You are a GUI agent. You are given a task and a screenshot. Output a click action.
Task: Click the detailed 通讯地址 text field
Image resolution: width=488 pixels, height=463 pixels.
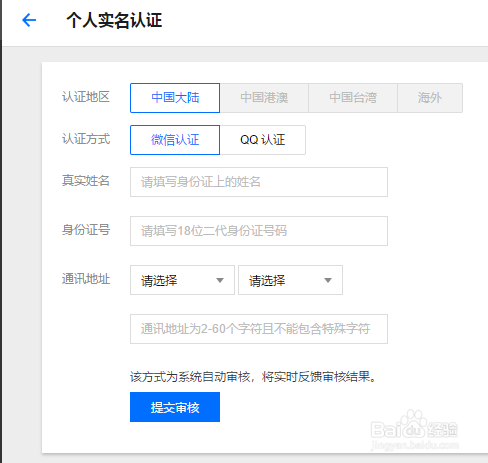click(259, 329)
